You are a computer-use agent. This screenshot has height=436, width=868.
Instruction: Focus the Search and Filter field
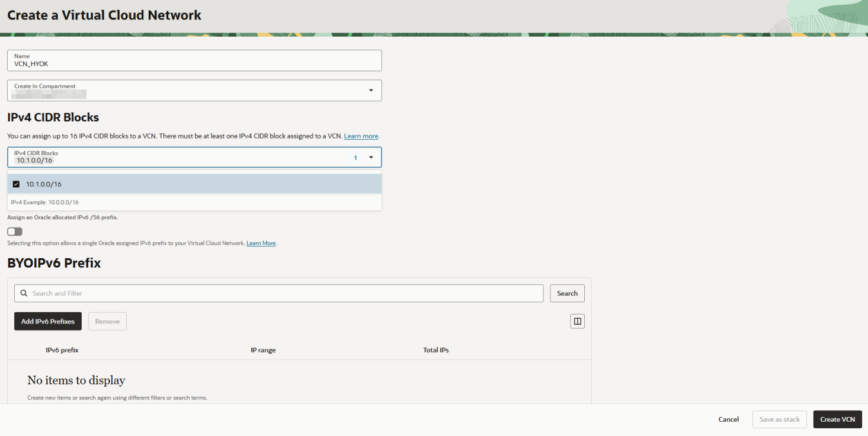point(279,293)
